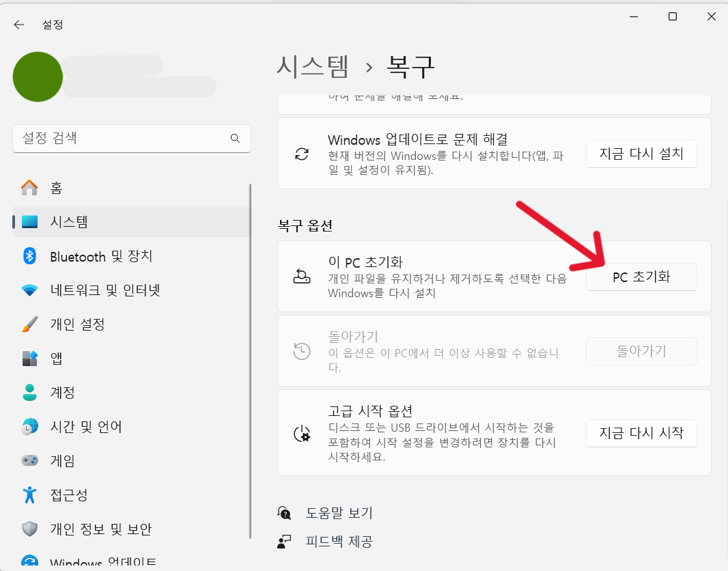Click the 설정 검색 input field
The height and width of the screenshot is (571, 728).
[131, 139]
